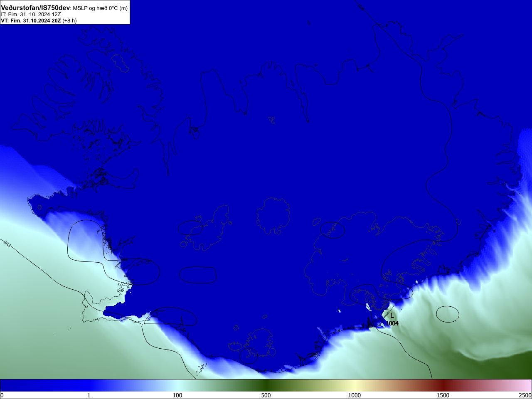Screen dimensions: 532x399
Task: Click the 'MSLP og hæð 0°C (m)' label
Action: [x=100, y=8]
